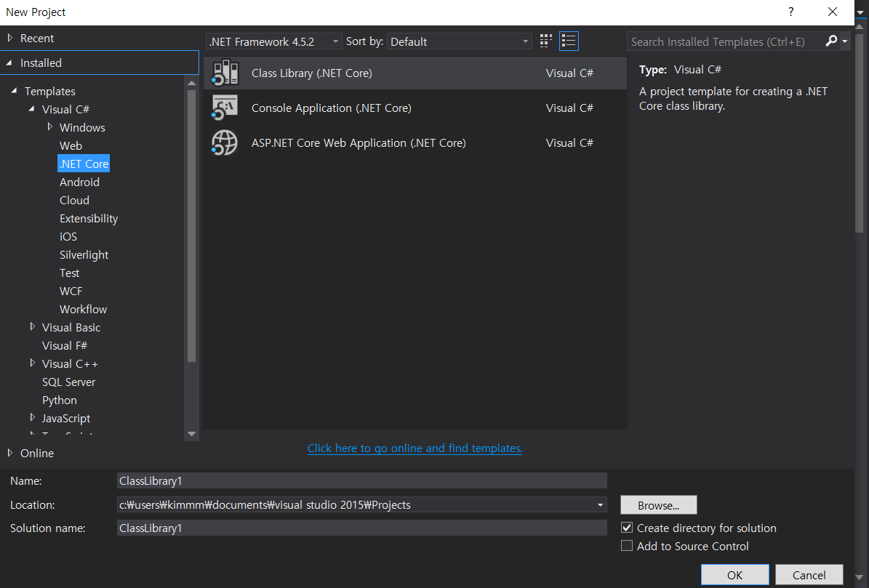The image size is (869, 588).
Task: Click the search magnifier icon
Action: pyautogui.click(x=830, y=41)
